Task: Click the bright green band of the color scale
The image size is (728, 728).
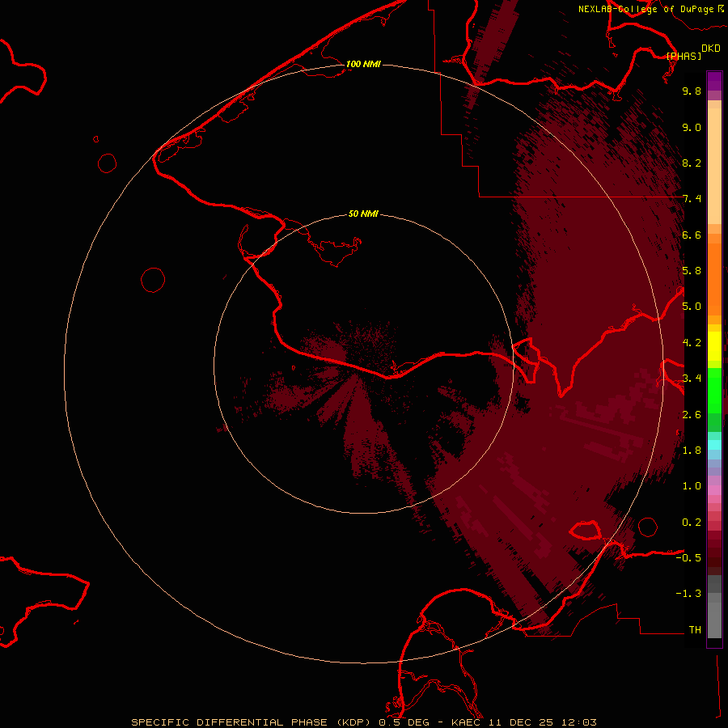Action: 714,390
